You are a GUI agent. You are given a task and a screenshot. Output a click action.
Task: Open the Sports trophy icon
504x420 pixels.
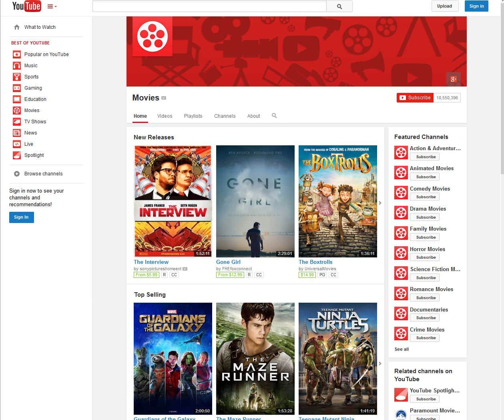(17, 77)
